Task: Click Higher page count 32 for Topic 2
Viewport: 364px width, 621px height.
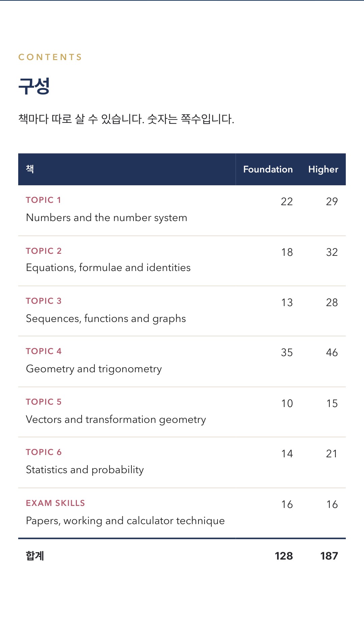Action: (332, 252)
